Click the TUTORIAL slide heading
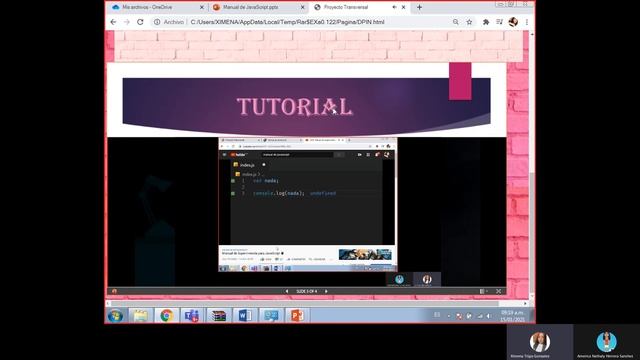Screen dimensions: 640x360 (x=295, y=107)
